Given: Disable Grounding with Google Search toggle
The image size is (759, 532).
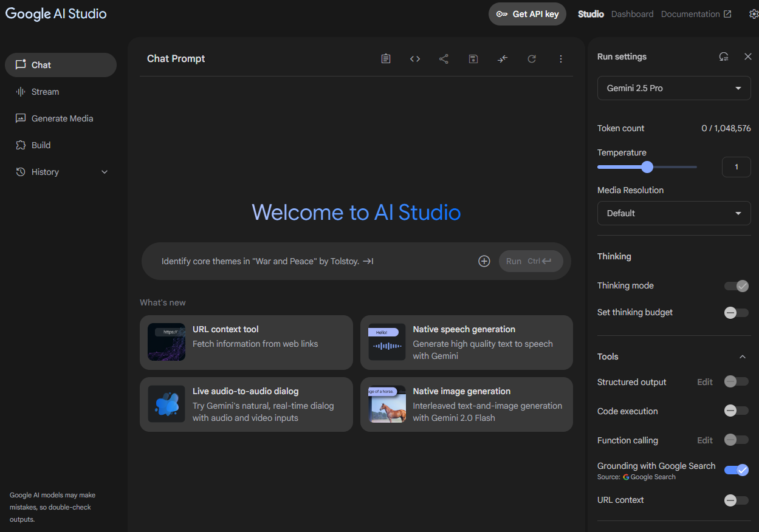Looking at the screenshot, I should pos(737,470).
